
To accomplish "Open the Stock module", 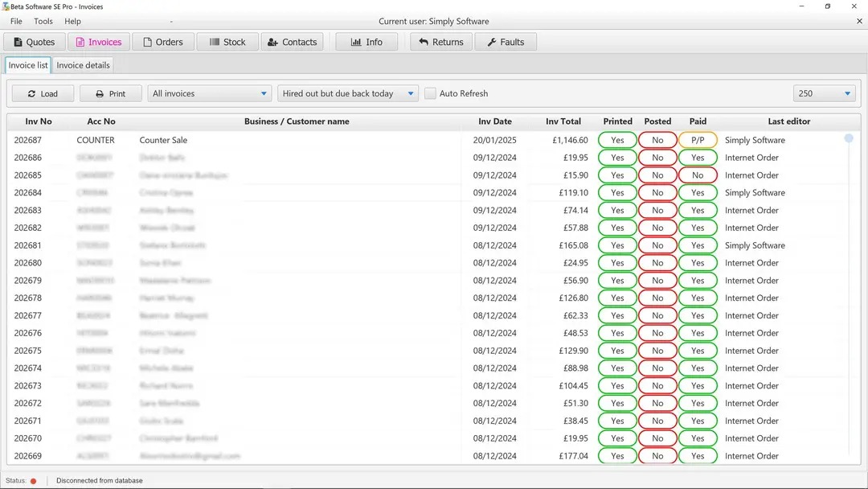I will 227,42.
